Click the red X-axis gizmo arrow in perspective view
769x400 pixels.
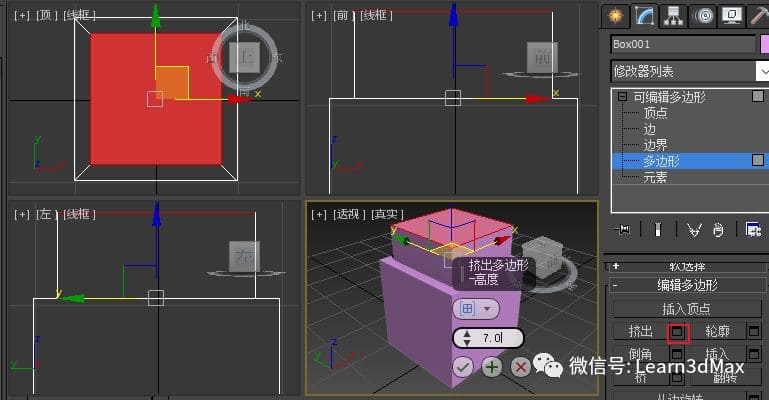pos(503,240)
